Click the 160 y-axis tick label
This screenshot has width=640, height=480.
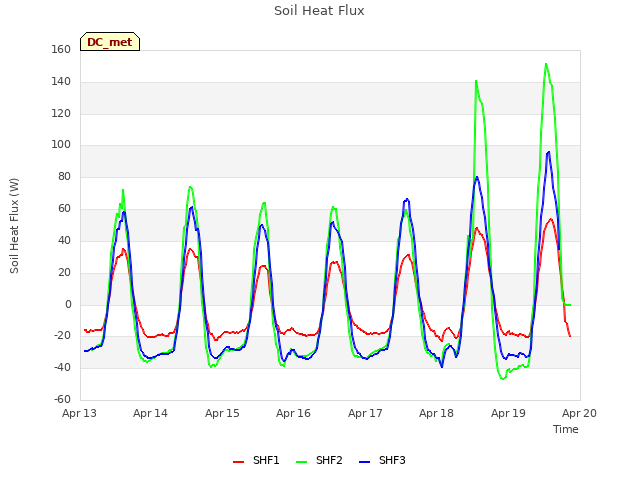tap(61, 49)
